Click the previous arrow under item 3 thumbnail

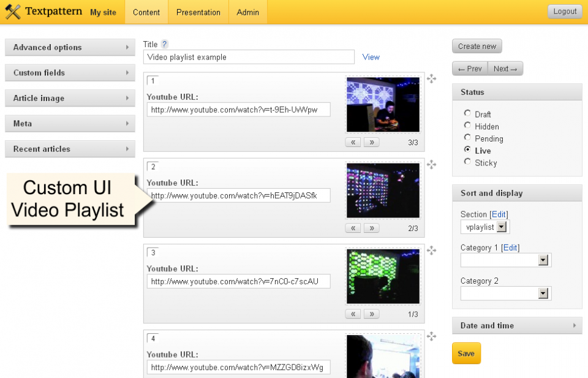click(x=353, y=313)
